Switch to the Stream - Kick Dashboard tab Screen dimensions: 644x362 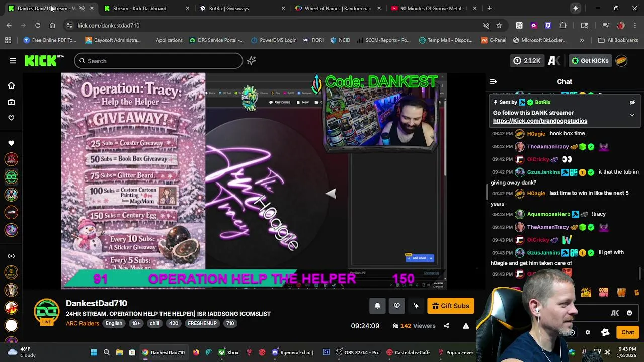[146, 8]
